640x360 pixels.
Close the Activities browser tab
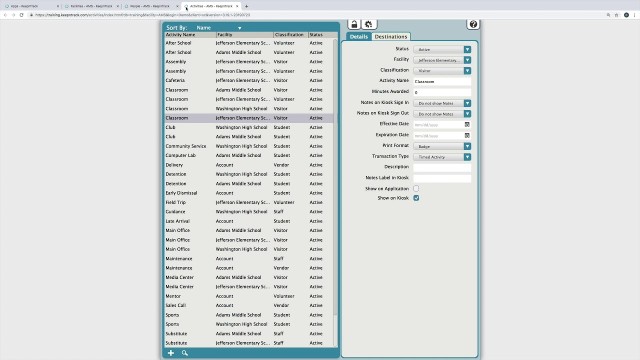pos(237,6)
